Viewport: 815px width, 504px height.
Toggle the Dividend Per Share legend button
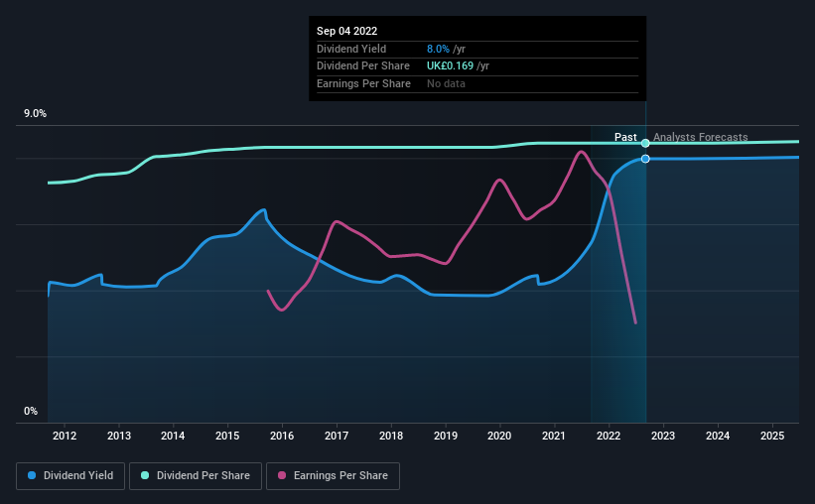[x=196, y=476]
